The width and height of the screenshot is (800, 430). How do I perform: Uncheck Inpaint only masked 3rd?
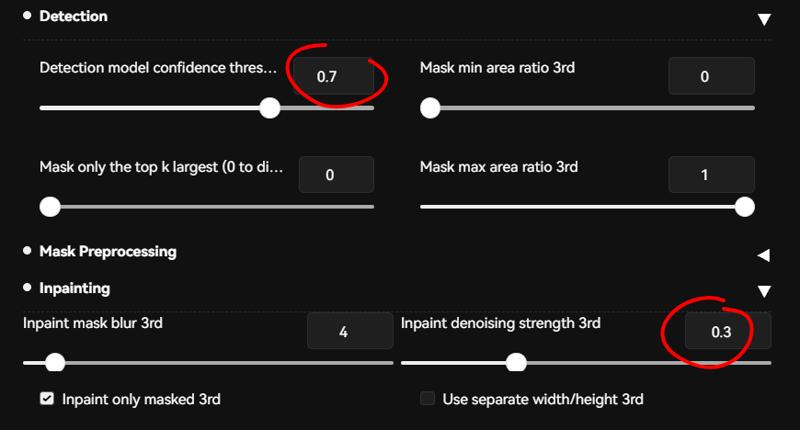tap(47, 398)
